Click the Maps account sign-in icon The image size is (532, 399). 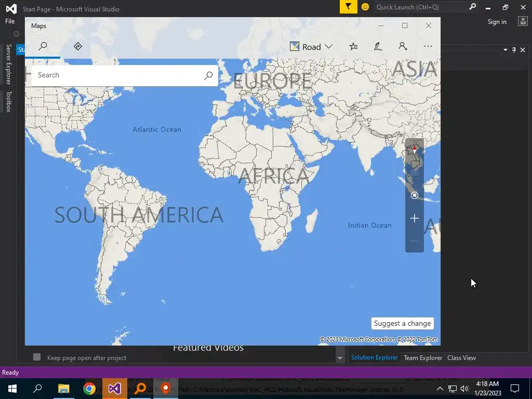click(403, 46)
